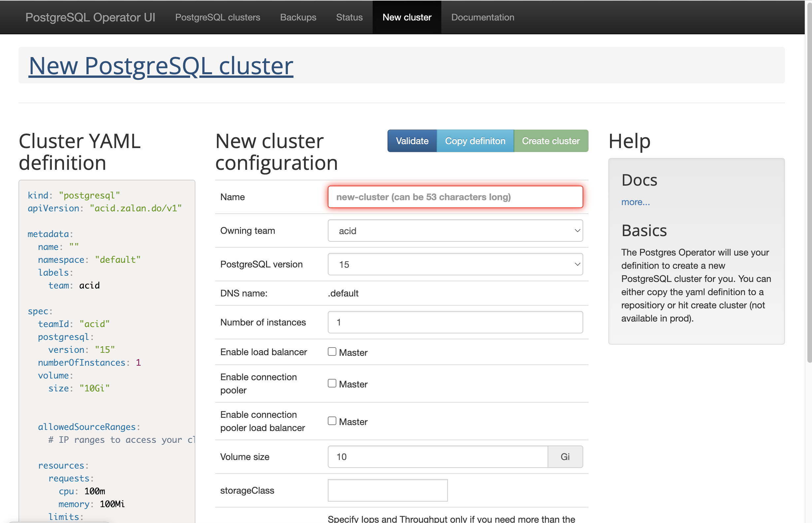Open the Documentation nav link
The image size is (812, 523).
pos(482,17)
